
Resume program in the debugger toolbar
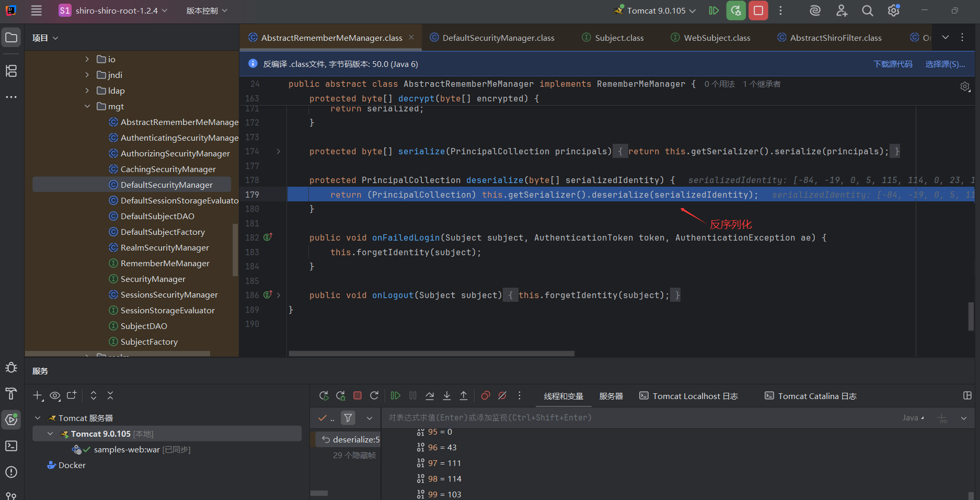pyautogui.click(x=396, y=396)
